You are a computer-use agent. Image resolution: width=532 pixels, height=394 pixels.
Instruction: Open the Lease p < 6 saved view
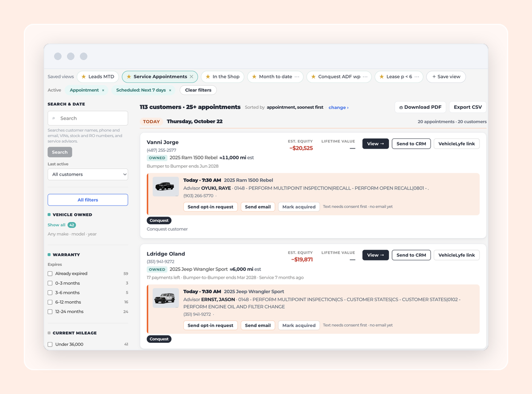pos(399,77)
